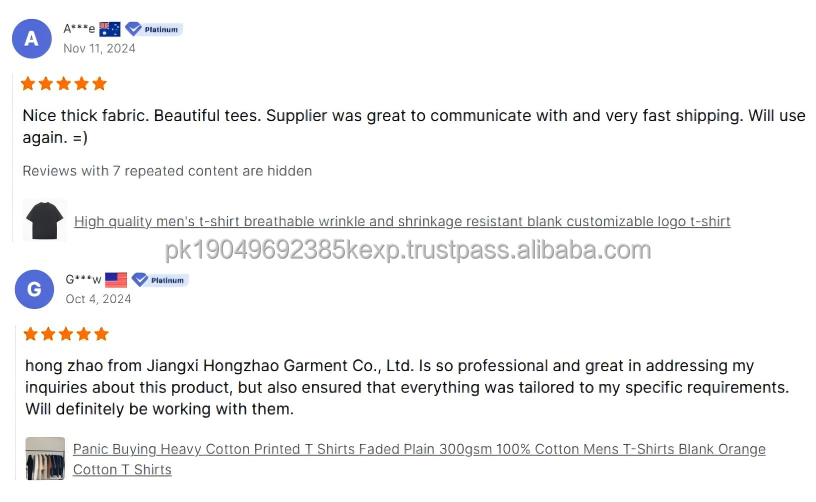This screenshot has height=502, width=816.
Task: Click the blue "A" reviewer avatar
Action: pyautogui.click(x=31, y=39)
